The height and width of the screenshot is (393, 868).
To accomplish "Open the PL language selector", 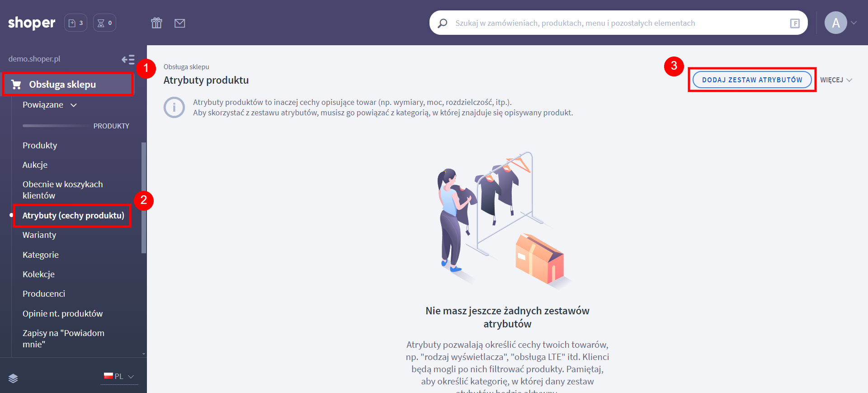I will 119,376.
